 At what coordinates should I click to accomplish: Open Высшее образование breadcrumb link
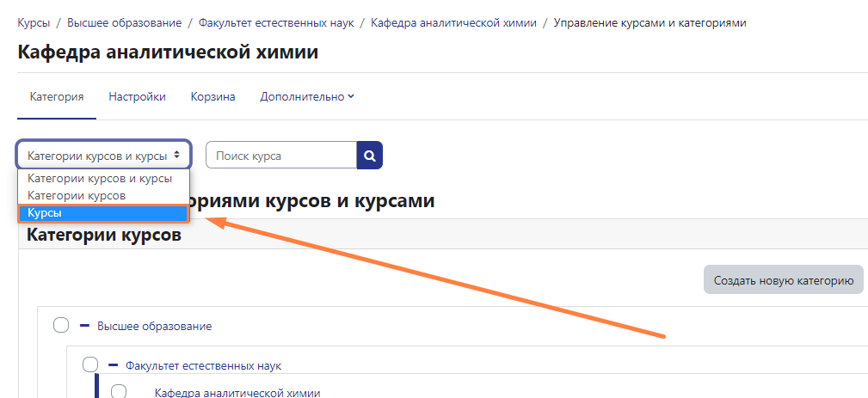point(125,22)
